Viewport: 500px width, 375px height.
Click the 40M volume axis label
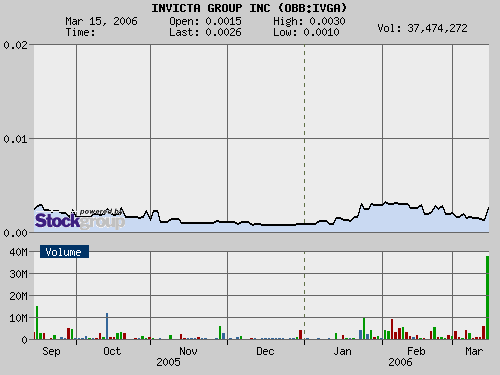(x=18, y=252)
